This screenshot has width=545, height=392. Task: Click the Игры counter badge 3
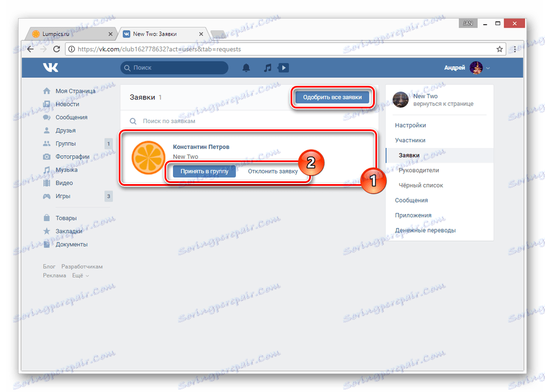[109, 196]
